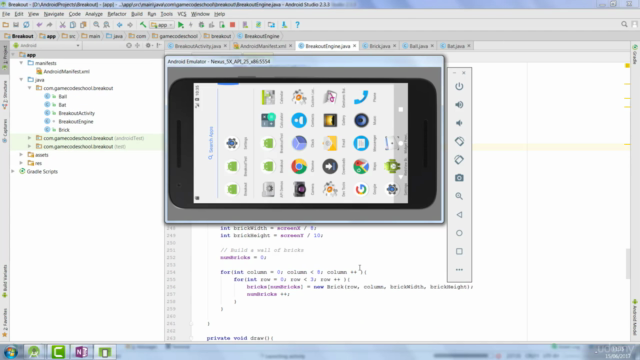Collapse the java folder
This screenshot has height=360, width=640.
coord(21,80)
